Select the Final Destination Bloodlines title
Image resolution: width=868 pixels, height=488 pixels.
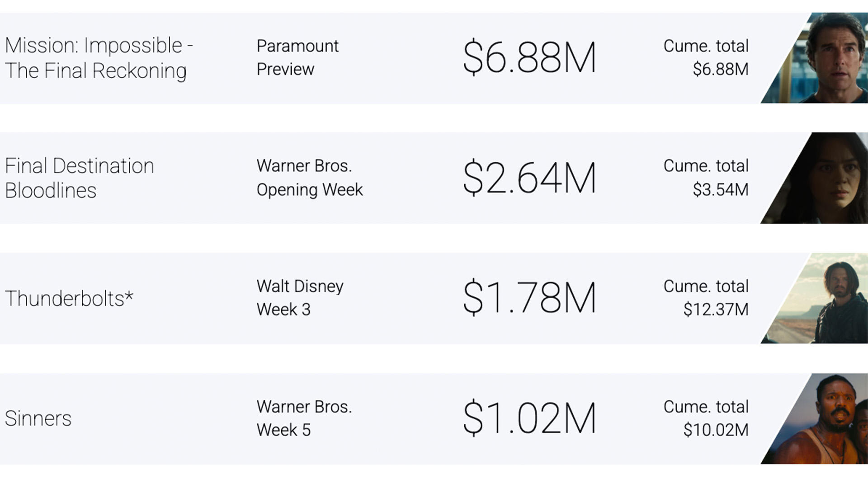pyautogui.click(x=80, y=178)
